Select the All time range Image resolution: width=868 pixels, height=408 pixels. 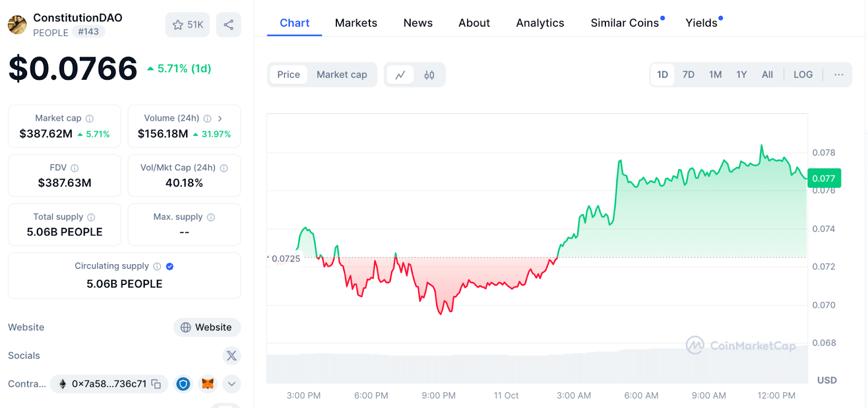point(767,75)
